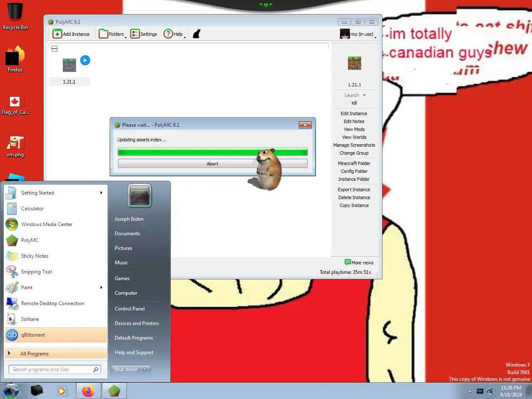The width and height of the screenshot is (532, 399).
Task: Click the More news button
Action: 359,262
